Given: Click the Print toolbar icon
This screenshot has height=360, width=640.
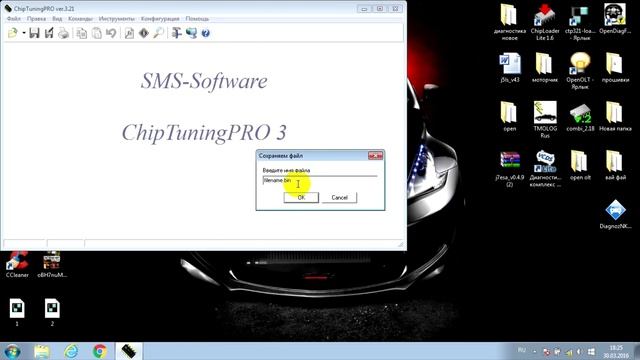Looking at the screenshot, I should 63,33.
